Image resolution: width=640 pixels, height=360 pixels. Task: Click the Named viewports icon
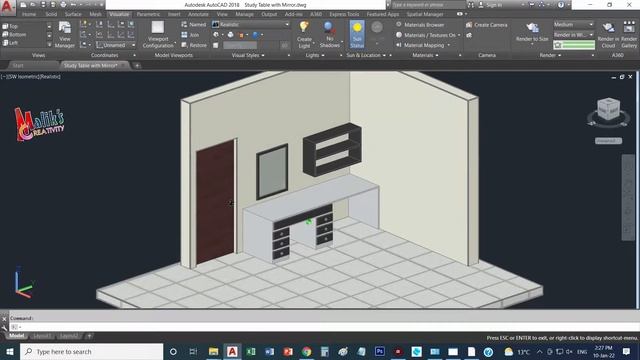tap(184, 24)
